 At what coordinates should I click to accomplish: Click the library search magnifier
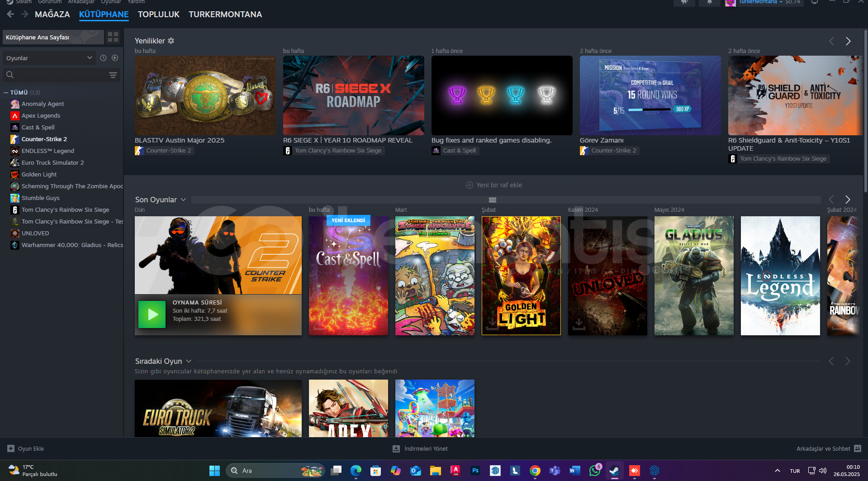pos(10,75)
